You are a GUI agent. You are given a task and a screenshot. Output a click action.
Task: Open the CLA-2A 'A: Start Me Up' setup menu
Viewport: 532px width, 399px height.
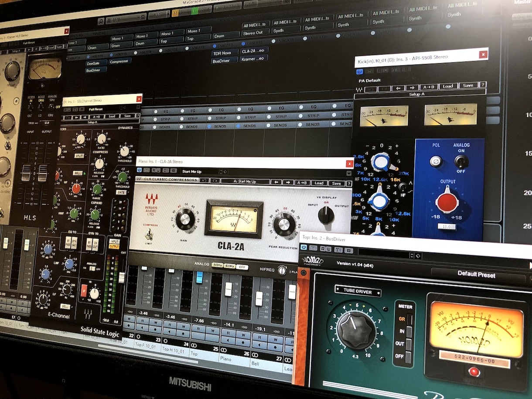point(245,181)
